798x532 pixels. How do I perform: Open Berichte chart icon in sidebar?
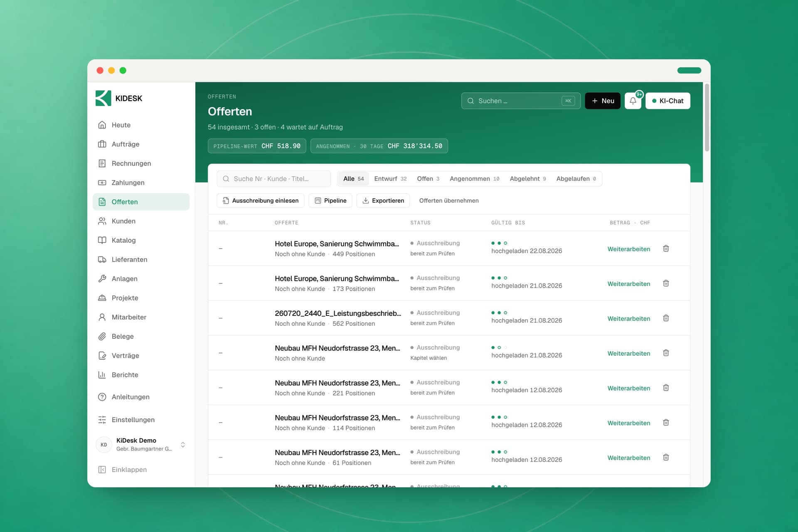pyautogui.click(x=102, y=374)
